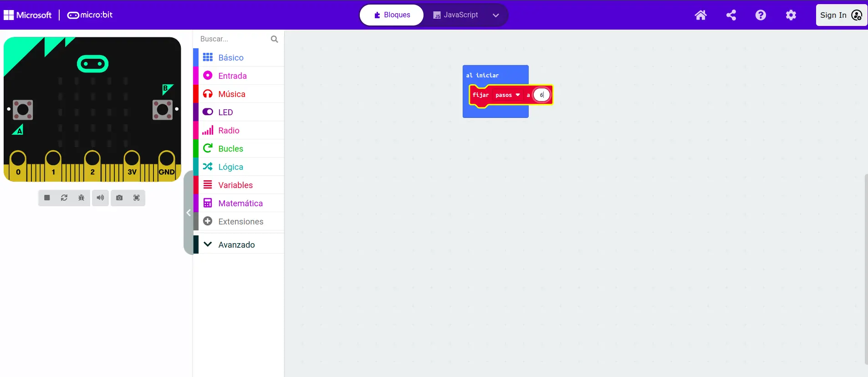
Task: Open the language dropdown next to JavaScript
Action: [x=496, y=15]
